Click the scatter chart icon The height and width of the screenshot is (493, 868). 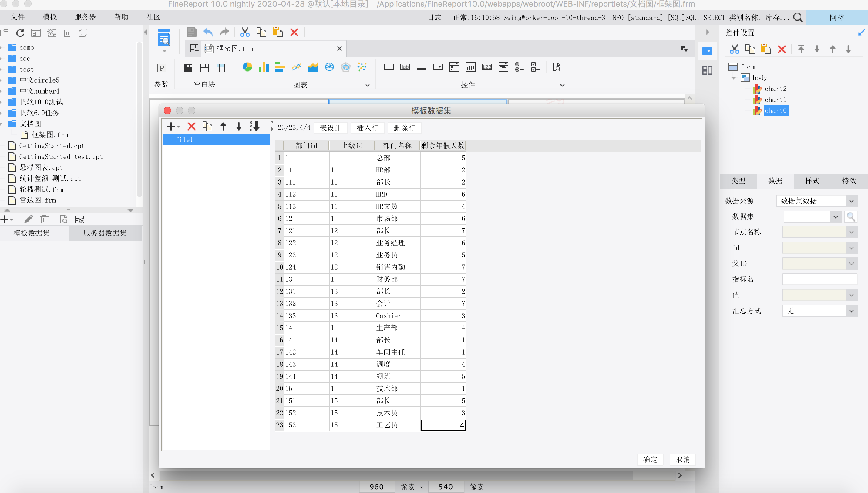click(x=362, y=67)
